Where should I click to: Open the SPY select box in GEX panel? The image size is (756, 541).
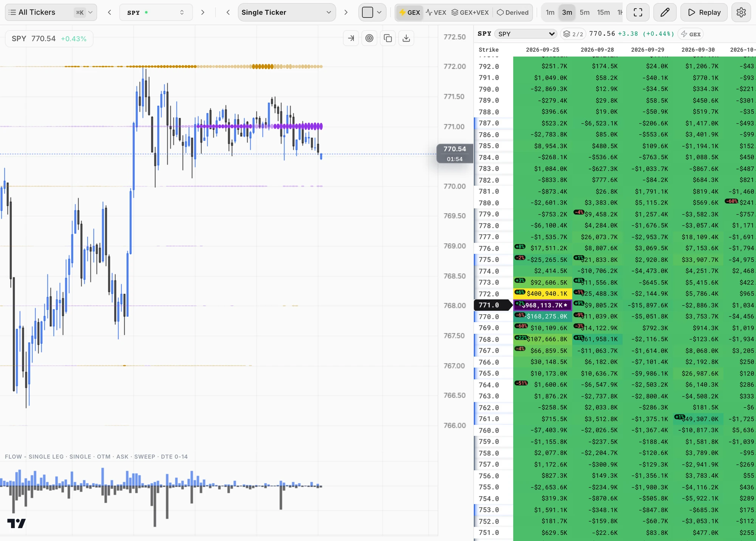point(526,34)
